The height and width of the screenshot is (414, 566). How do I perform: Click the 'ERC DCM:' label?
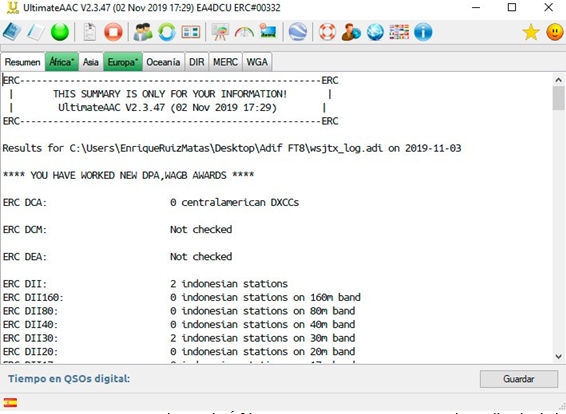point(25,230)
